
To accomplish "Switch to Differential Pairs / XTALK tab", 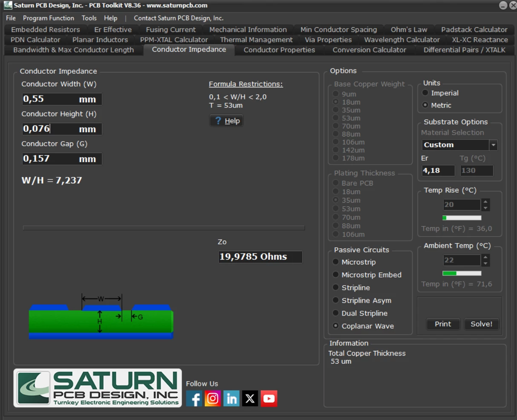I will [x=465, y=50].
